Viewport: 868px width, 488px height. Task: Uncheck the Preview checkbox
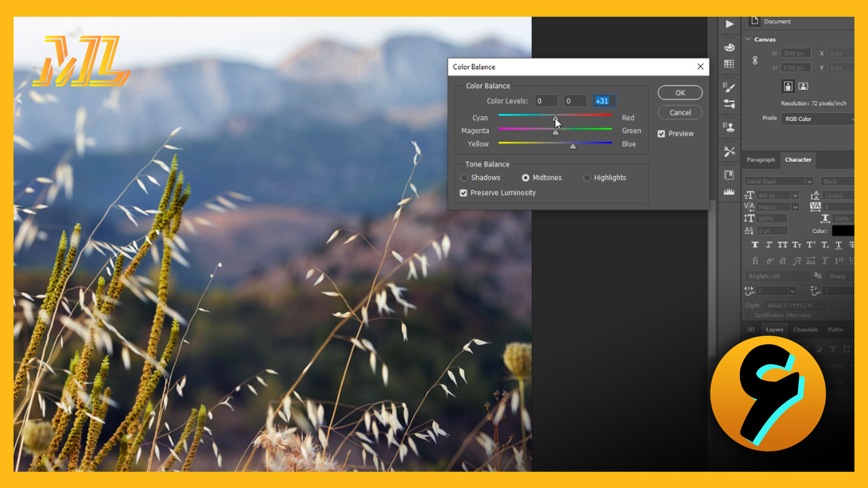(661, 134)
